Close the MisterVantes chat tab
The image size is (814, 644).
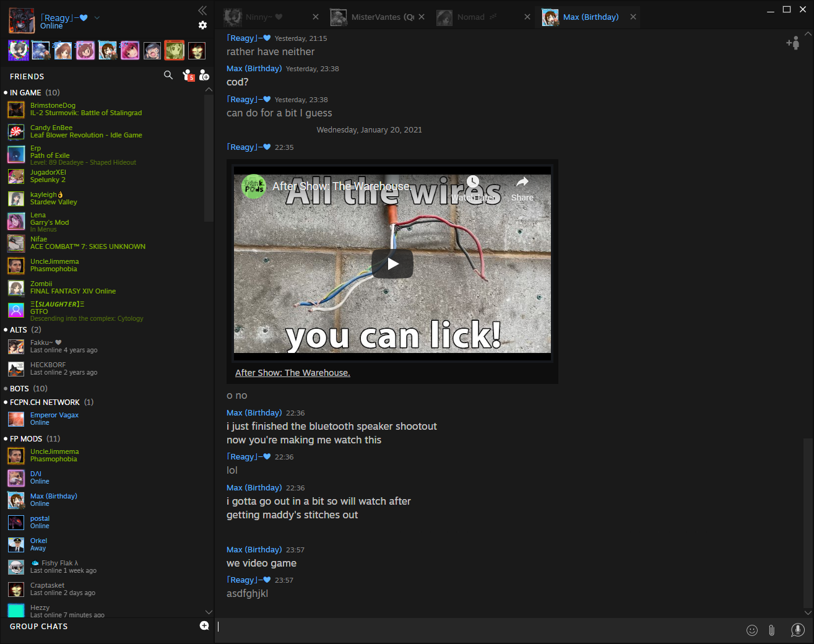(x=422, y=17)
